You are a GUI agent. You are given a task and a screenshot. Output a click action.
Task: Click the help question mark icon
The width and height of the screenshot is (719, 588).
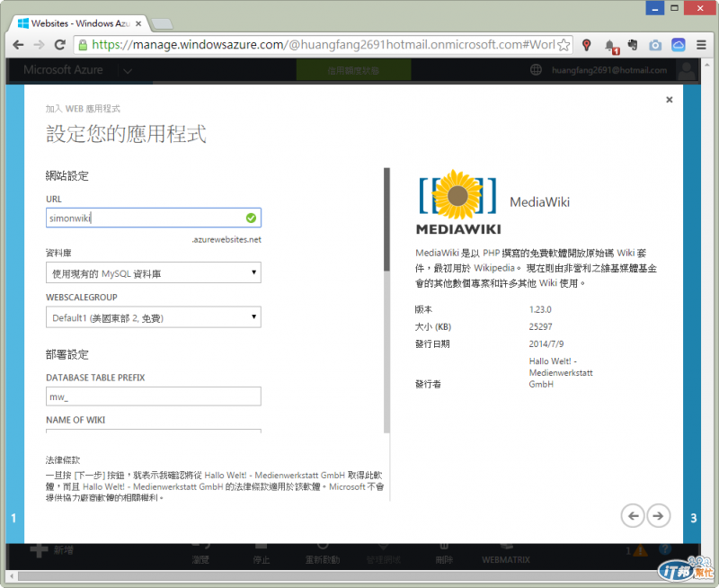point(665,549)
